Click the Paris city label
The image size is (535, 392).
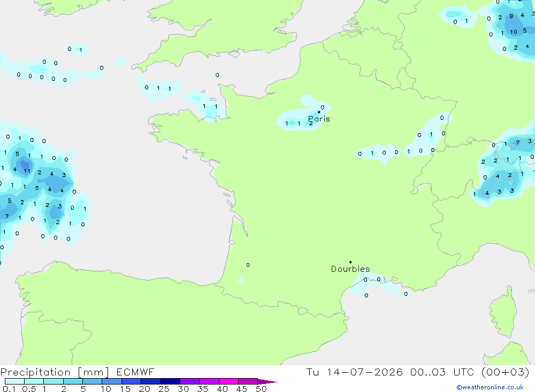pos(319,119)
